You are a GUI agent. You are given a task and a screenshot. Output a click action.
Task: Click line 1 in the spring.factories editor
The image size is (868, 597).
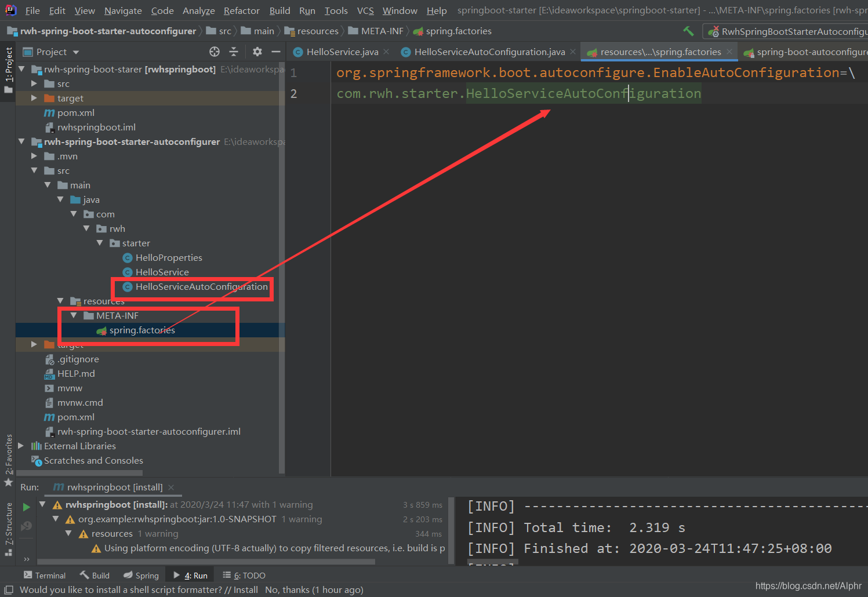(x=595, y=72)
